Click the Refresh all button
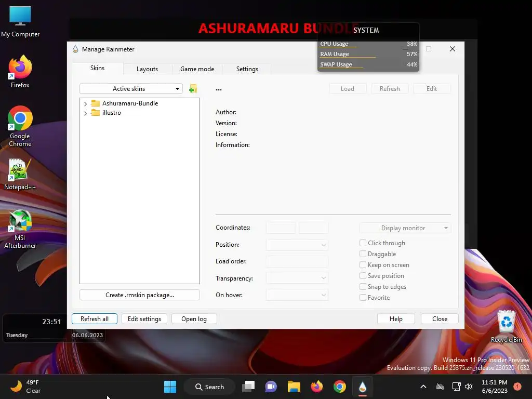This screenshot has width=532, height=399. pyautogui.click(x=95, y=319)
